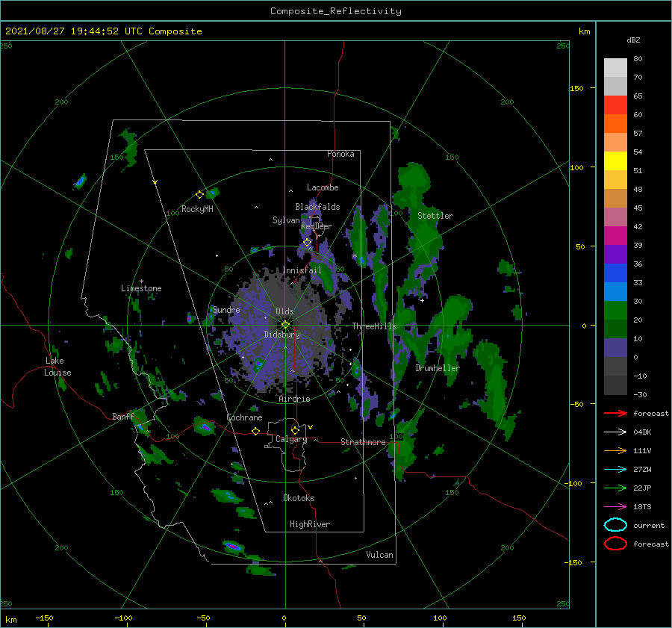Click the green 22JP arrow icon
This screenshot has height=628, width=672.
[615, 488]
